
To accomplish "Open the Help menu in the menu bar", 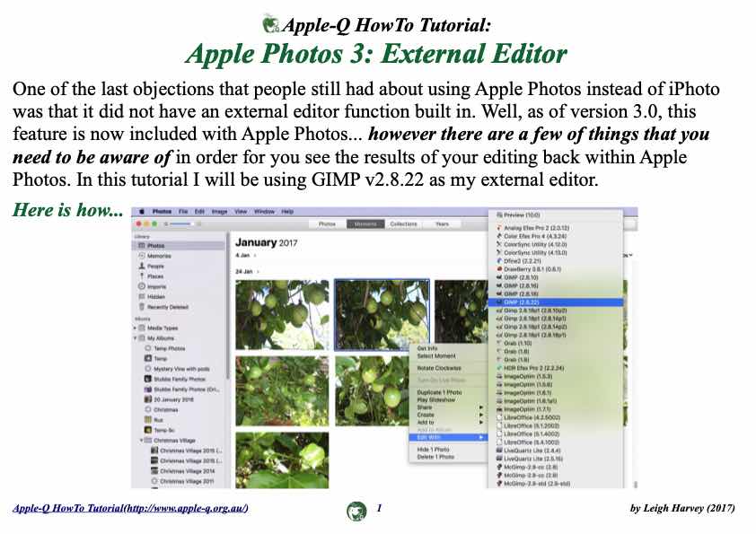I will pyautogui.click(x=287, y=212).
